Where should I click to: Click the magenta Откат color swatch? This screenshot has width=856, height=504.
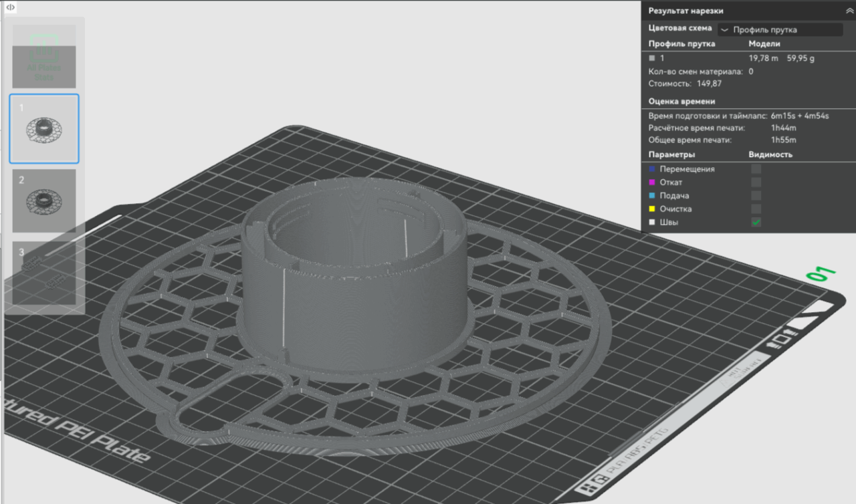point(652,182)
